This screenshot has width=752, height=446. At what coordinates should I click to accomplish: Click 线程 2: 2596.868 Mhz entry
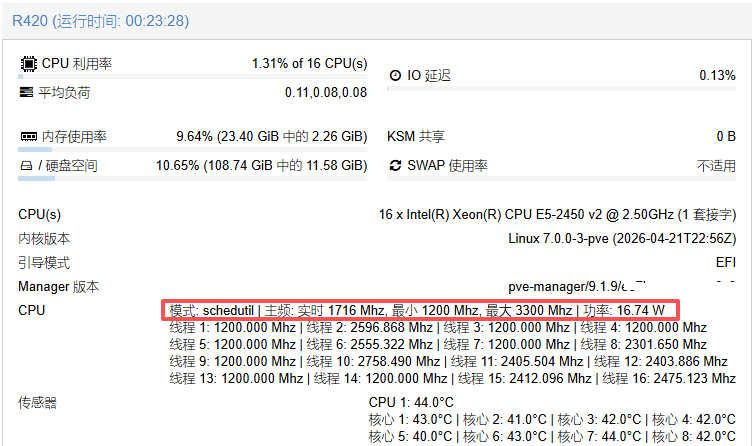(x=369, y=328)
